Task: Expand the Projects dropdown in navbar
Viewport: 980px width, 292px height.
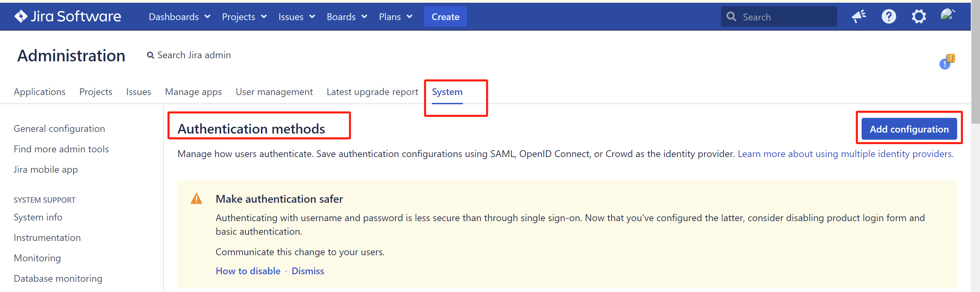Action: (x=244, y=17)
